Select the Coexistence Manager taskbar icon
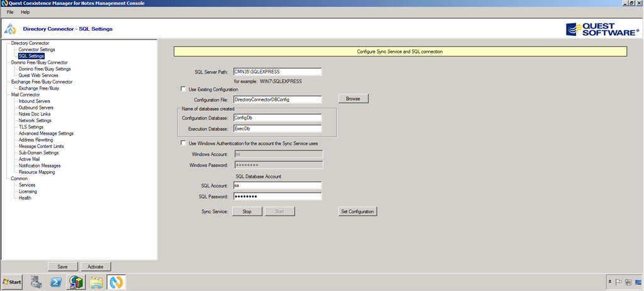644x291 pixels. pos(116,282)
